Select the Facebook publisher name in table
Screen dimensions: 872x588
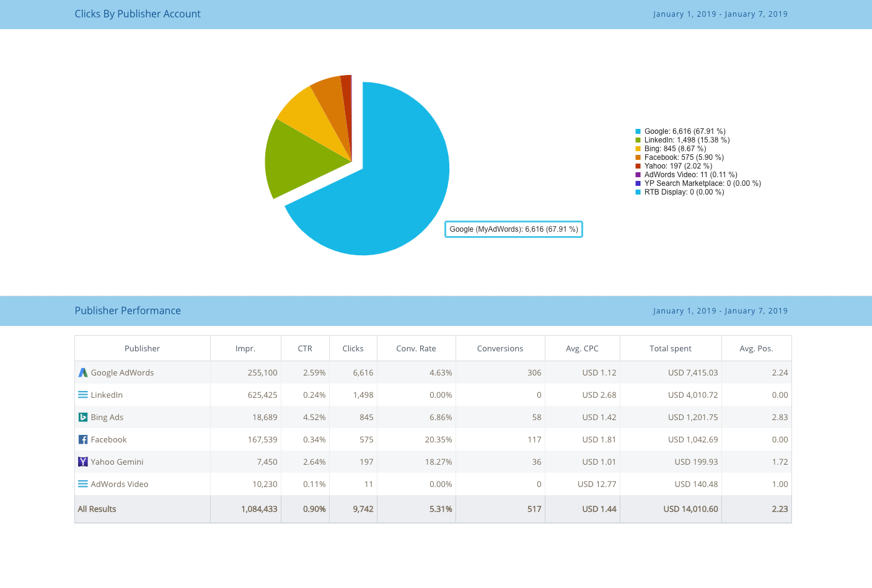[x=108, y=439]
